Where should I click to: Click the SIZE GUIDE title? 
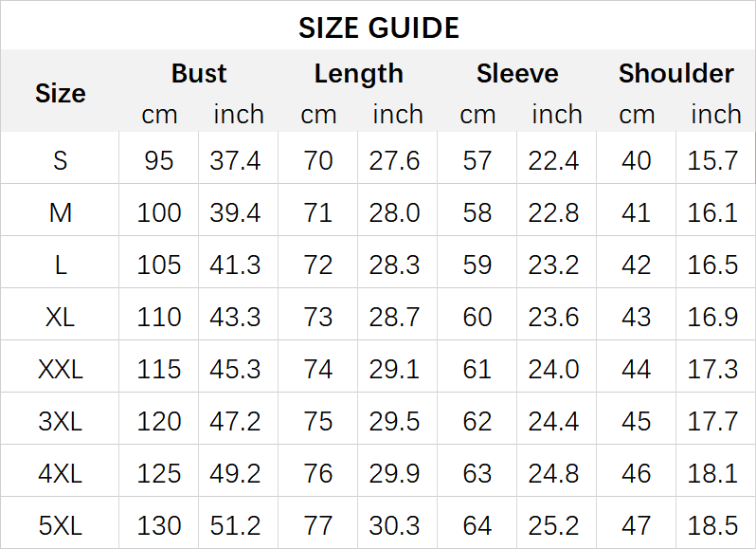tap(378, 27)
